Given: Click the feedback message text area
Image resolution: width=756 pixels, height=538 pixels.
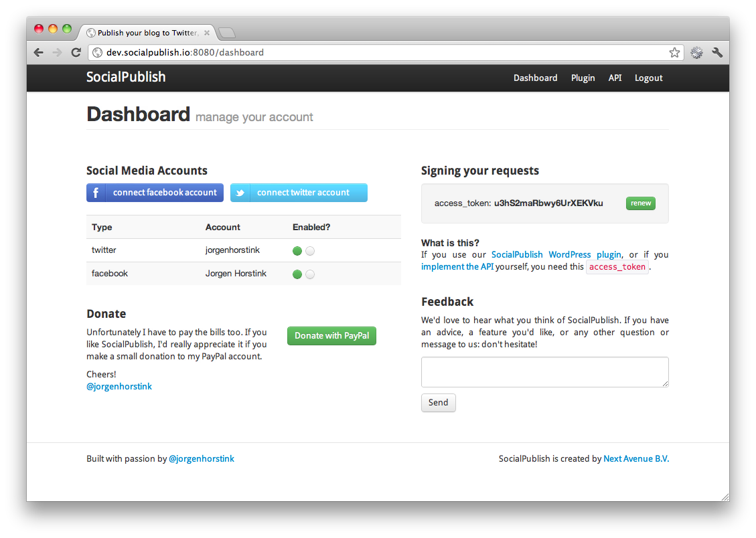Looking at the screenshot, I should (x=545, y=372).
